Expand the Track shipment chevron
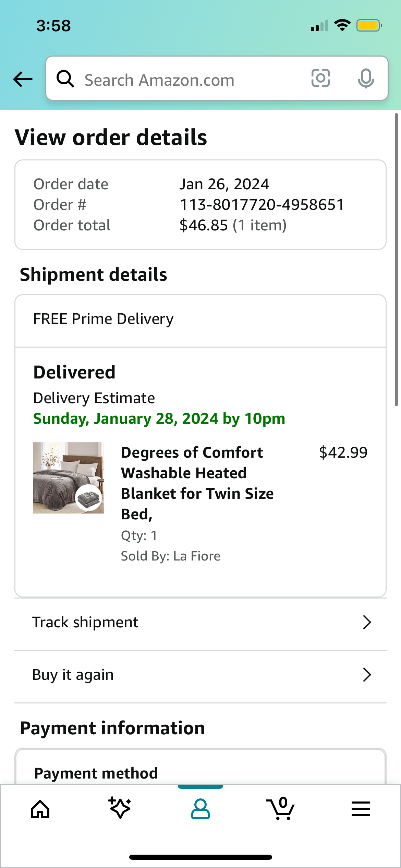Image resolution: width=401 pixels, height=868 pixels. click(x=367, y=622)
